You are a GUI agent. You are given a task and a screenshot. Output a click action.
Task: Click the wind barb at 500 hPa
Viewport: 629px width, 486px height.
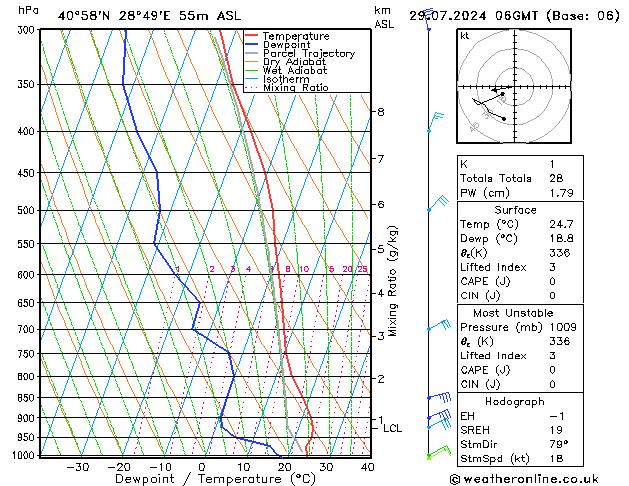[x=438, y=203]
